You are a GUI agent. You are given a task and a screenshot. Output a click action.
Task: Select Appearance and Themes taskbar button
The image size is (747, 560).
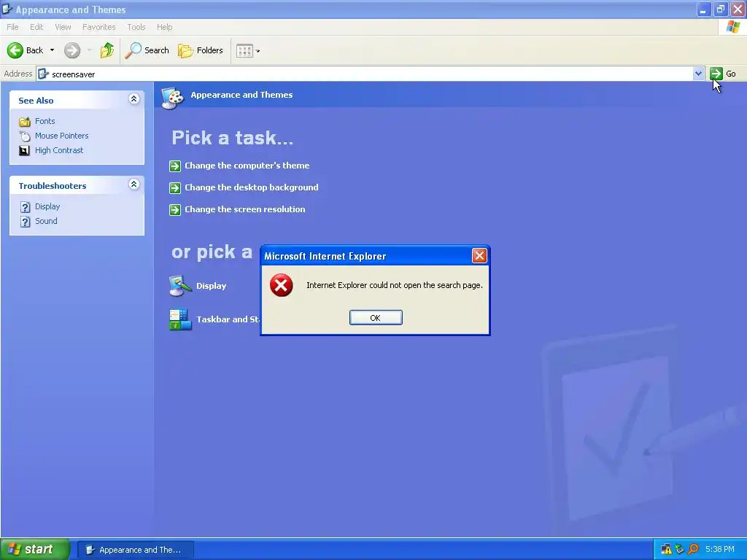tap(136, 550)
